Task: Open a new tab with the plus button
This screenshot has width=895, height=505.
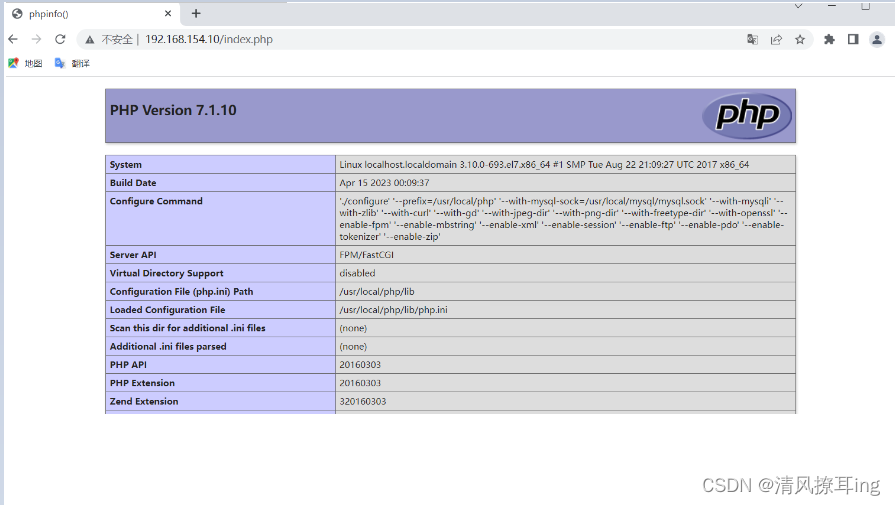Action: point(196,13)
